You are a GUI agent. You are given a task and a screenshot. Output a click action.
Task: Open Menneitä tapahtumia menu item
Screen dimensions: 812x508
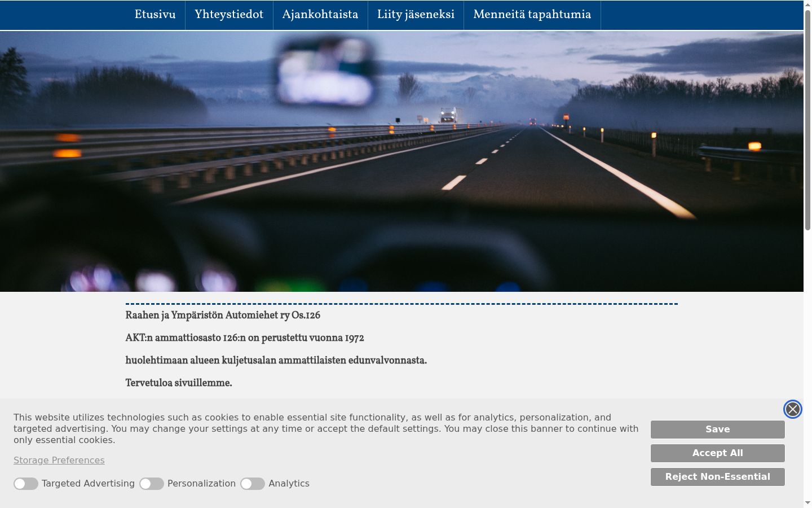coord(532,15)
